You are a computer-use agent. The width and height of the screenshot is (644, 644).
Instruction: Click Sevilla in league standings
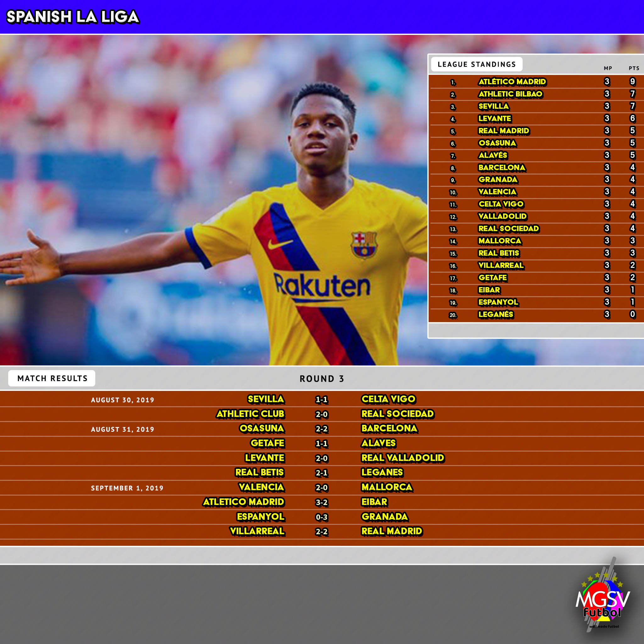pyautogui.click(x=494, y=106)
